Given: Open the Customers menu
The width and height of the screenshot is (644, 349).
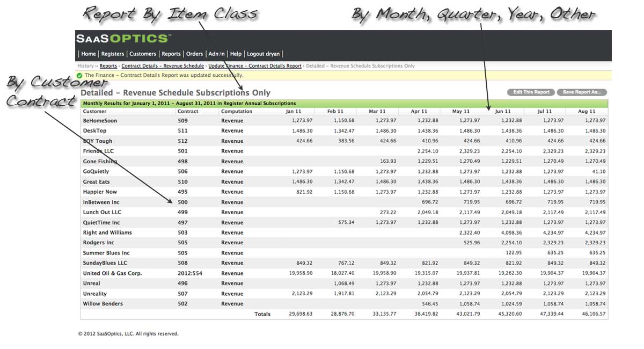Looking at the screenshot, I should 143,54.
